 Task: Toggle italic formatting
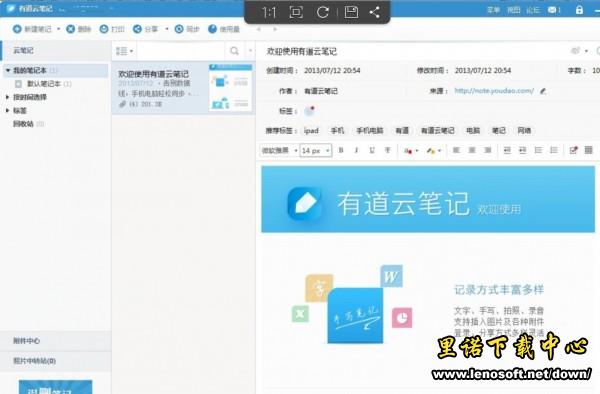[x=356, y=150]
